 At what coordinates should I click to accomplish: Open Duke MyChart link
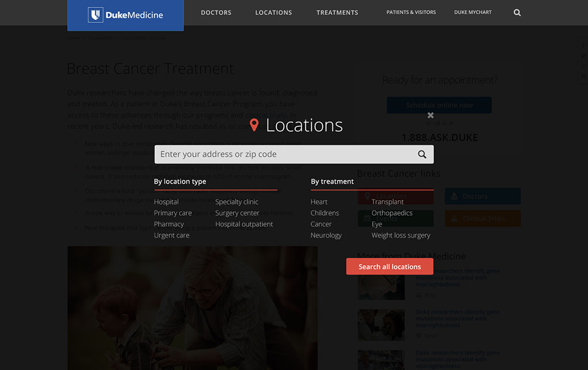473,13
